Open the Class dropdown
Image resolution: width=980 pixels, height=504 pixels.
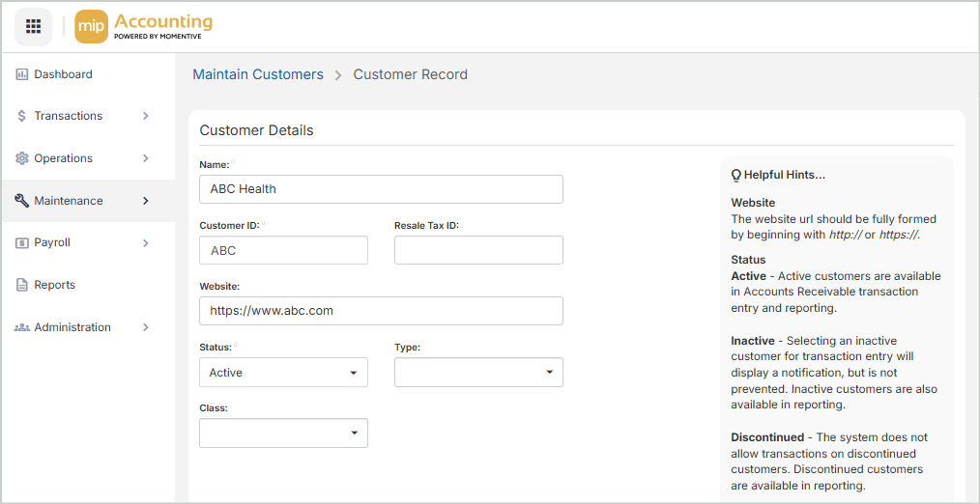(x=283, y=434)
